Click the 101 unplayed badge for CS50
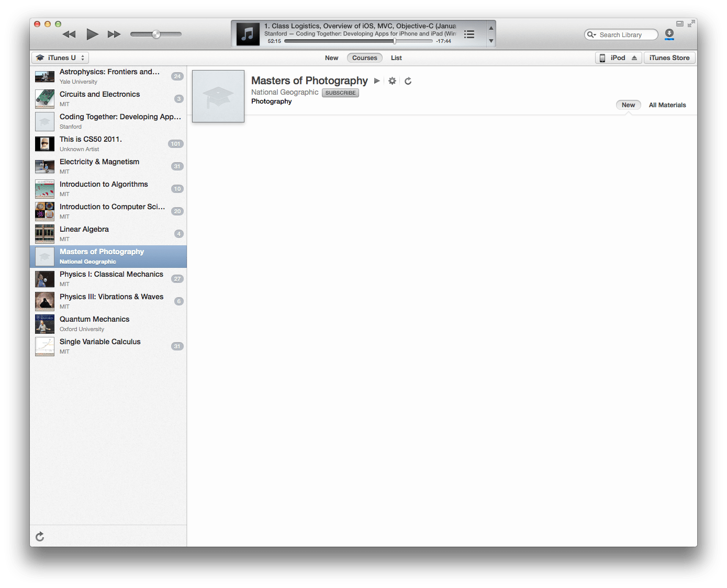This screenshot has width=727, height=588. tap(175, 144)
